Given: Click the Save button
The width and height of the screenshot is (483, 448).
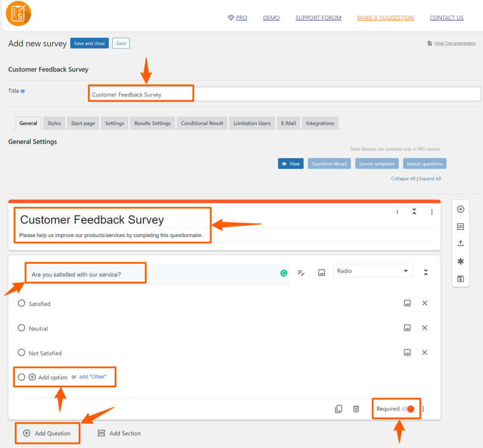Looking at the screenshot, I should coord(121,43).
